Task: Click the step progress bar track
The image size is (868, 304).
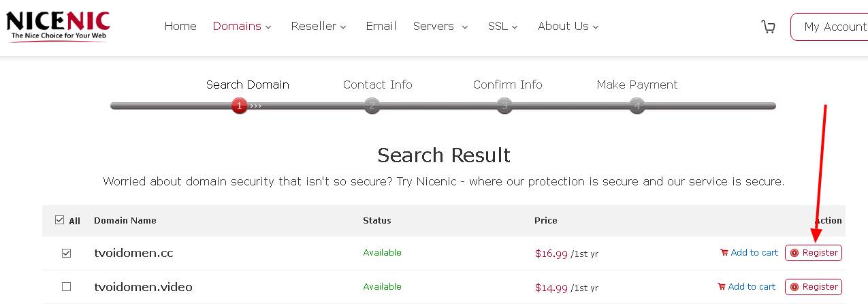Action: [436, 106]
